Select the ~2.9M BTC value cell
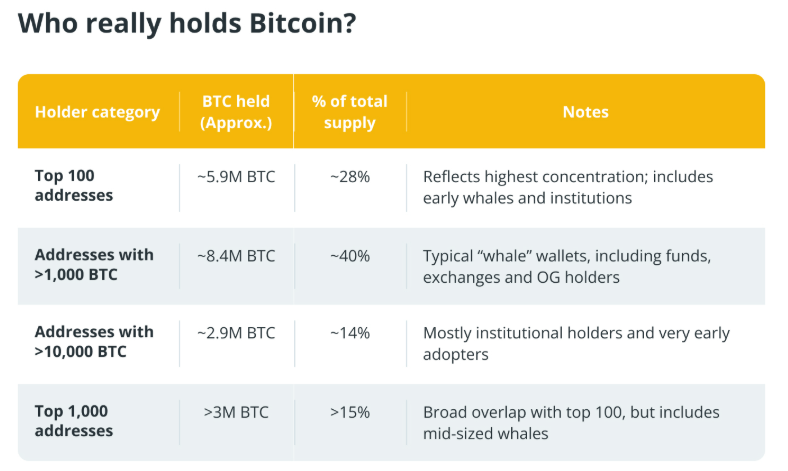 pyautogui.click(x=236, y=332)
